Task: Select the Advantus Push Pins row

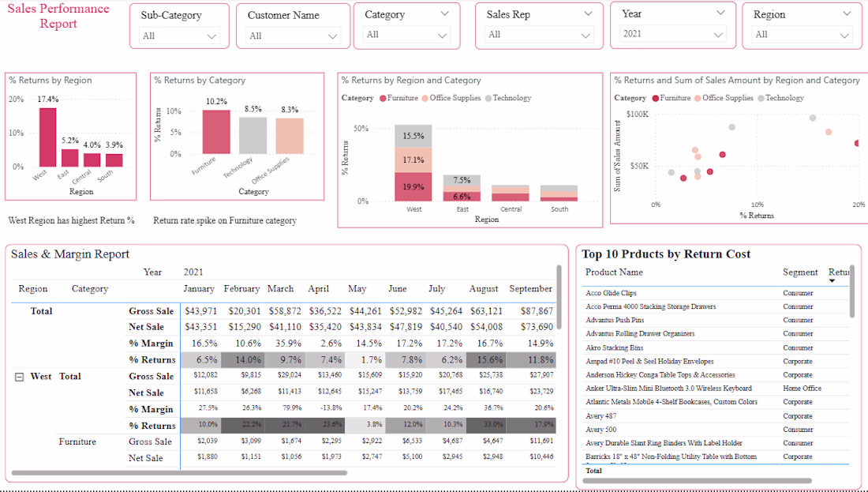Action: [x=716, y=321]
